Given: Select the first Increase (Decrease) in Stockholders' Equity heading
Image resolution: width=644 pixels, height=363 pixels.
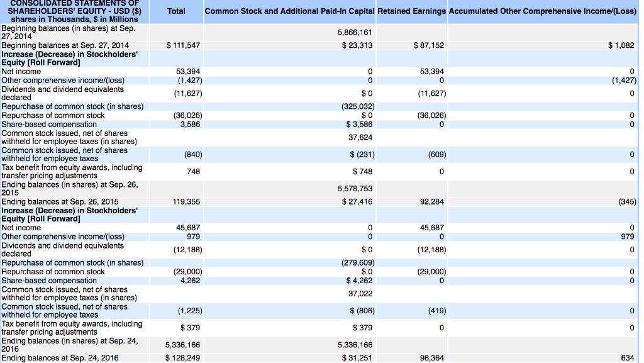Looking at the screenshot, I should (69, 59).
